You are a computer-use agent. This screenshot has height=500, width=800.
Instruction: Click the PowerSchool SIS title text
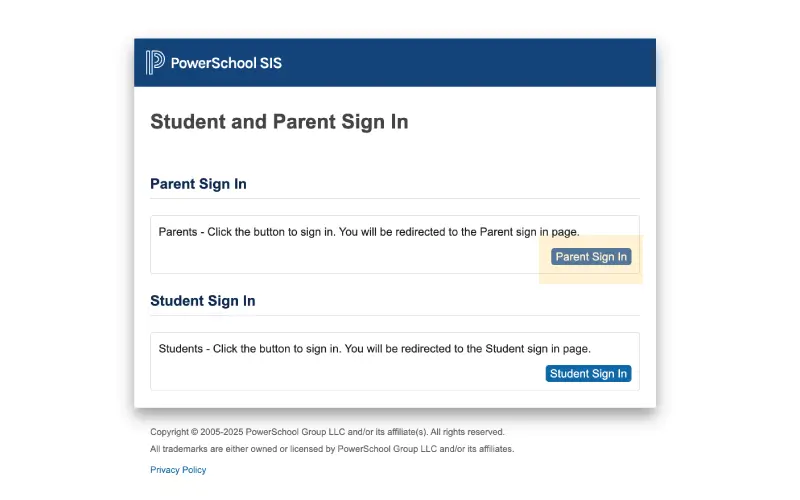(x=226, y=63)
